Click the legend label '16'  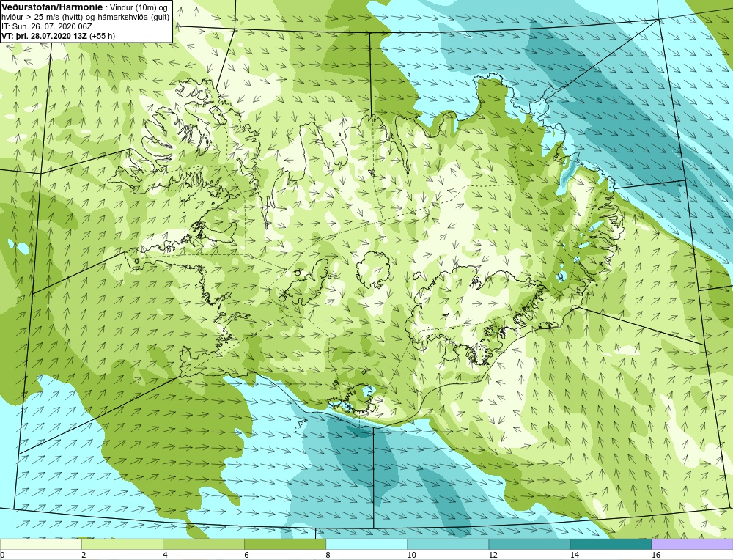pos(655,555)
